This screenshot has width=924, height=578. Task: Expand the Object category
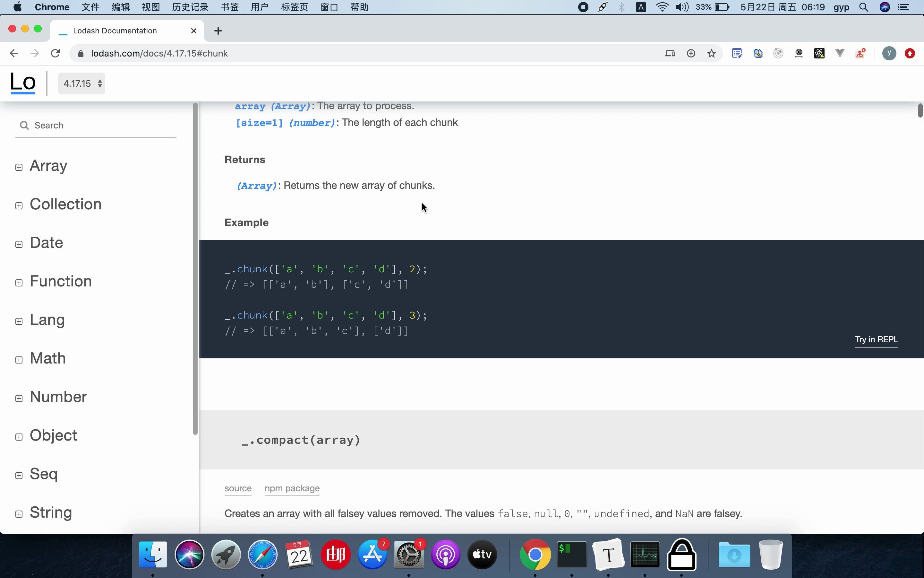[19, 437]
